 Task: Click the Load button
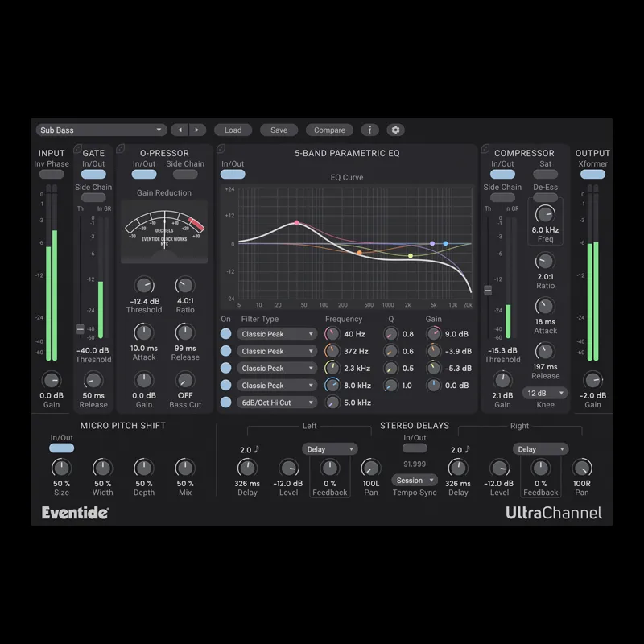click(x=233, y=130)
